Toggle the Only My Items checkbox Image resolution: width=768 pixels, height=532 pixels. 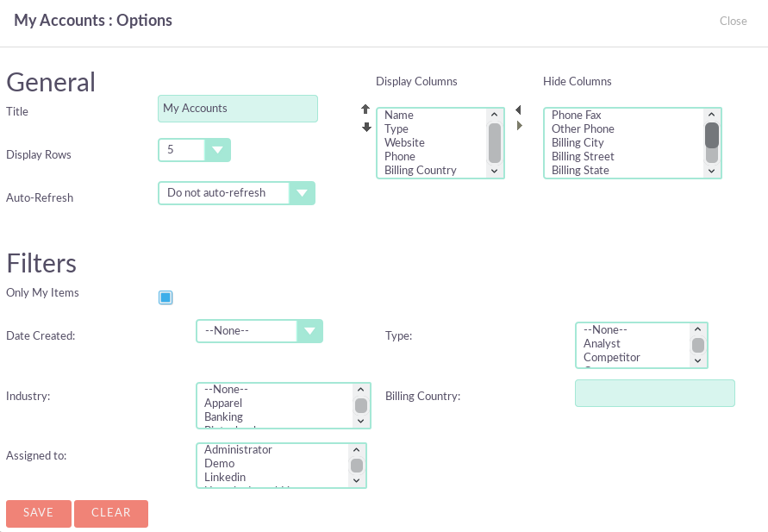click(x=165, y=297)
